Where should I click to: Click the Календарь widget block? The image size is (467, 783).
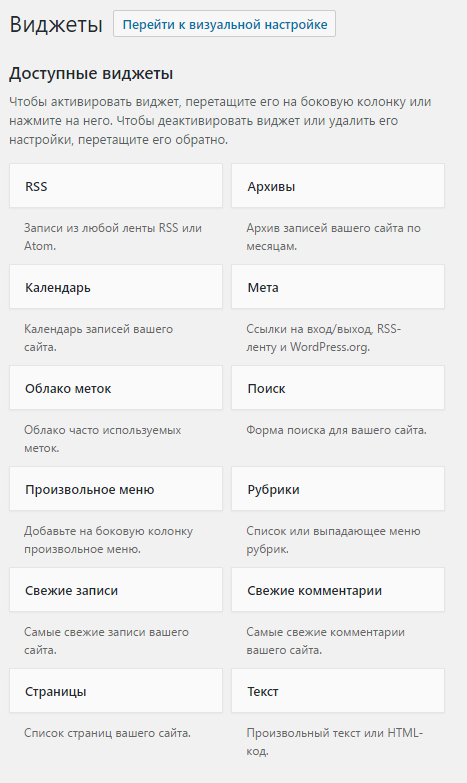(116, 287)
